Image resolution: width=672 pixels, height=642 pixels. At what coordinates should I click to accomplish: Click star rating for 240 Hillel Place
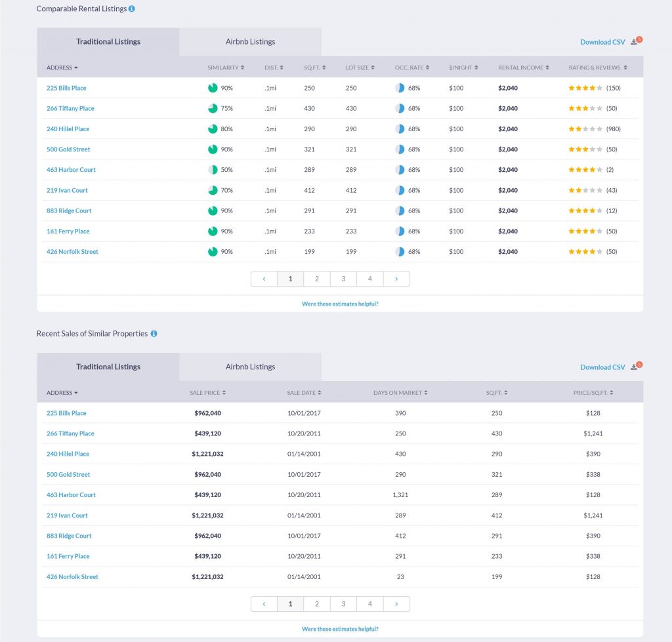pos(585,129)
